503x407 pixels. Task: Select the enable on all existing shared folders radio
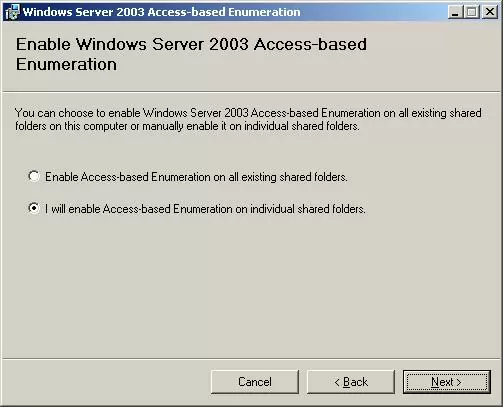(x=34, y=176)
